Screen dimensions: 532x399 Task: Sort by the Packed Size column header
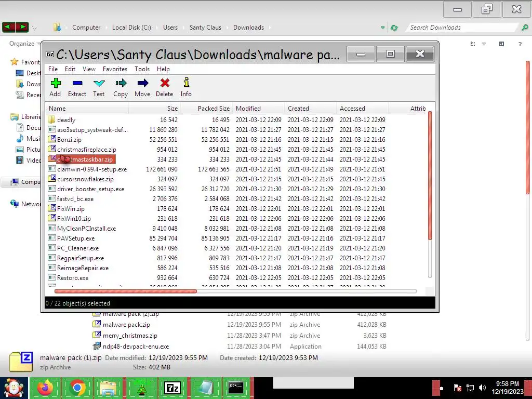(206, 109)
